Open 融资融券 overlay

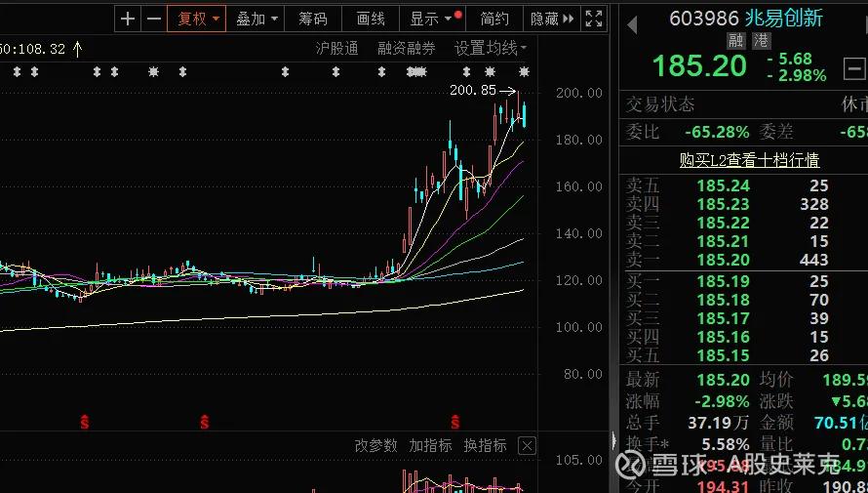click(x=407, y=49)
